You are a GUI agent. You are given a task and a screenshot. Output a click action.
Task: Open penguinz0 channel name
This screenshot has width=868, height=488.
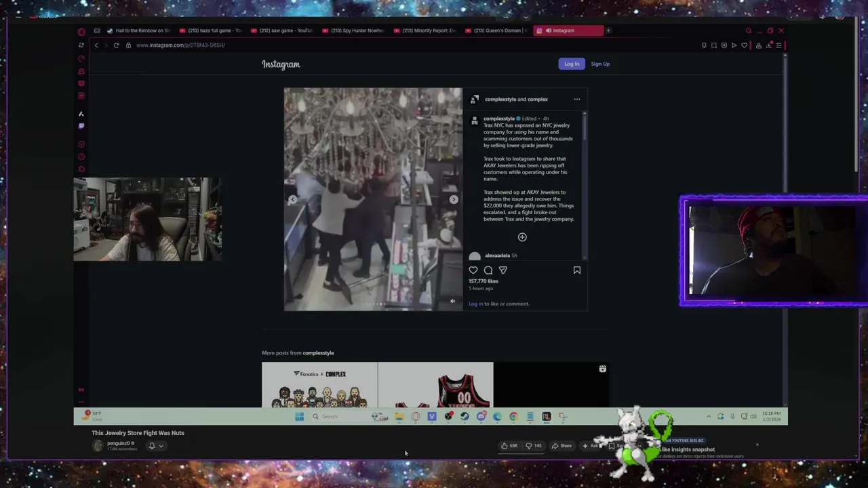tap(119, 443)
